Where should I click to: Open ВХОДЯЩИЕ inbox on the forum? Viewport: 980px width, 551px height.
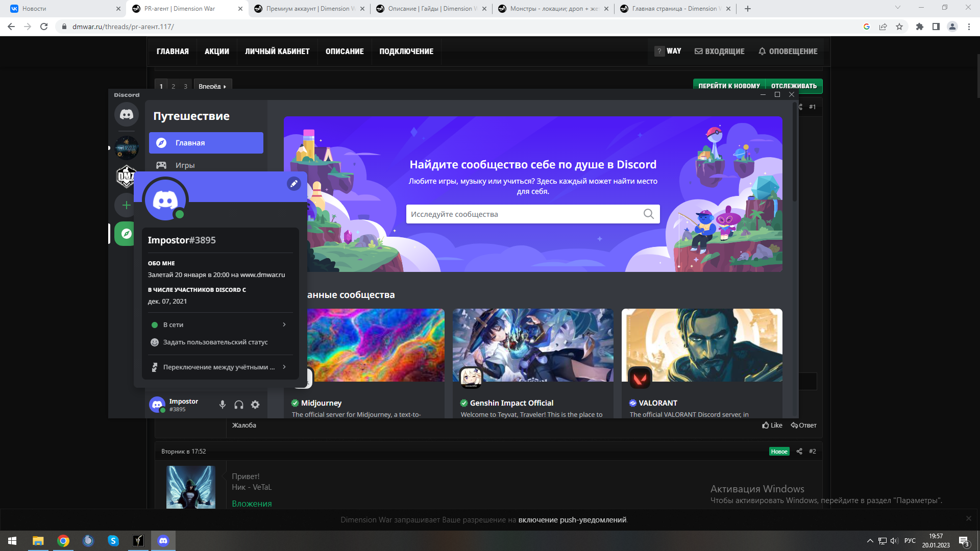coord(720,52)
